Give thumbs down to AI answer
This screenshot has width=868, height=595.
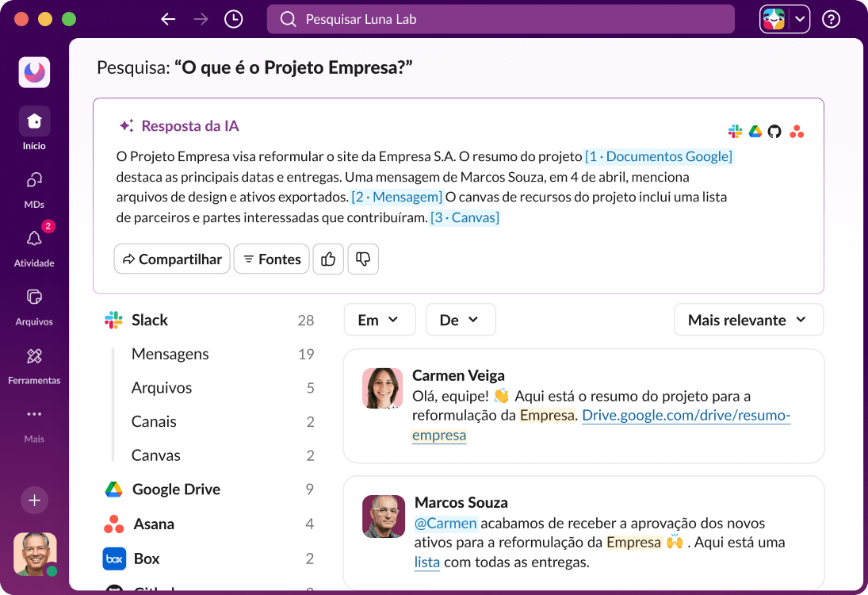[363, 259]
